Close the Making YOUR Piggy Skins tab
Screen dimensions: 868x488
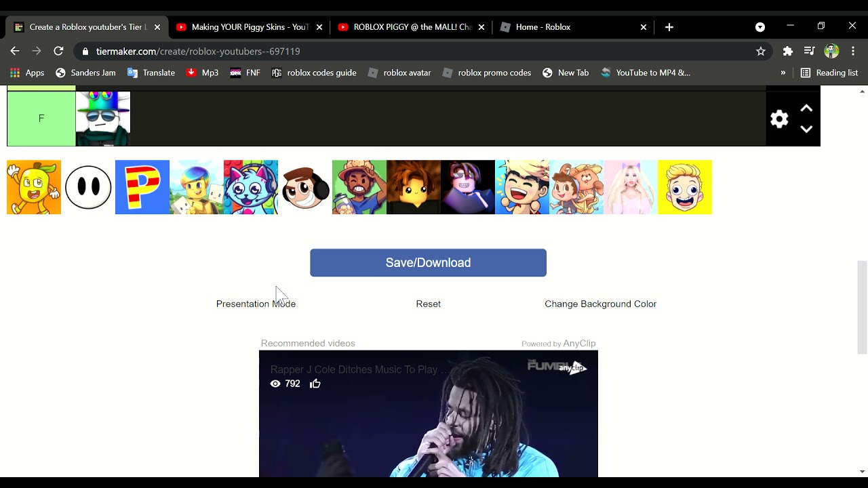(x=319, y=27)
